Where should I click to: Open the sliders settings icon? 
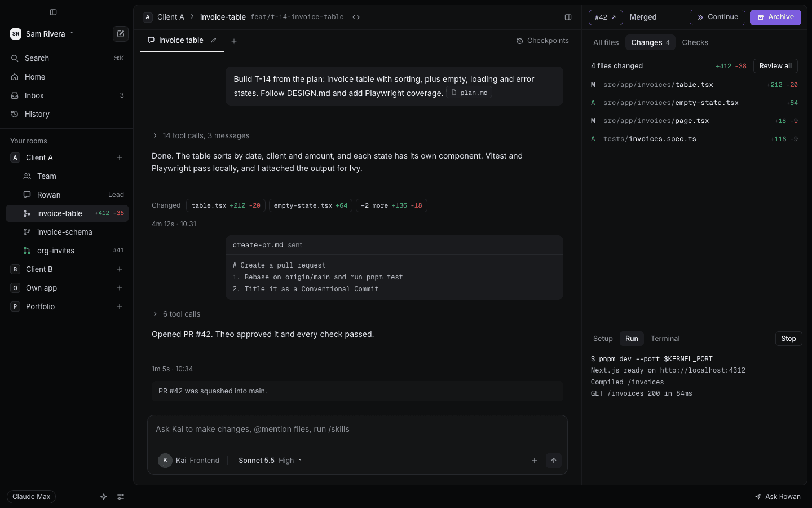[x=121, y=497]
